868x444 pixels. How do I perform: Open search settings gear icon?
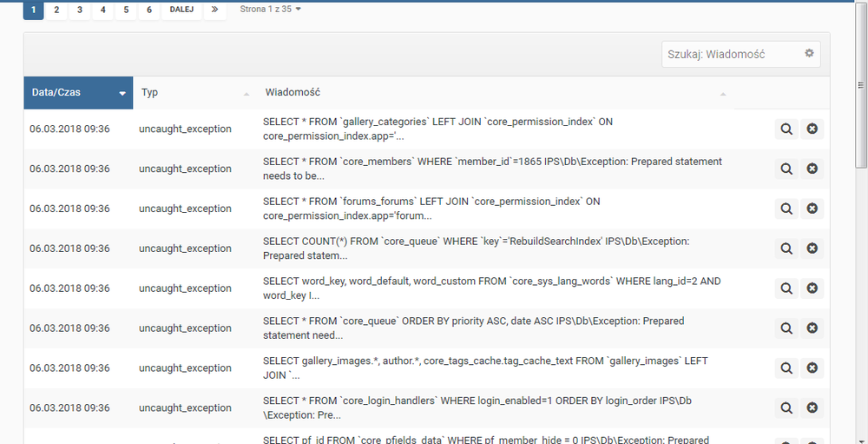[x=809, y=53]
